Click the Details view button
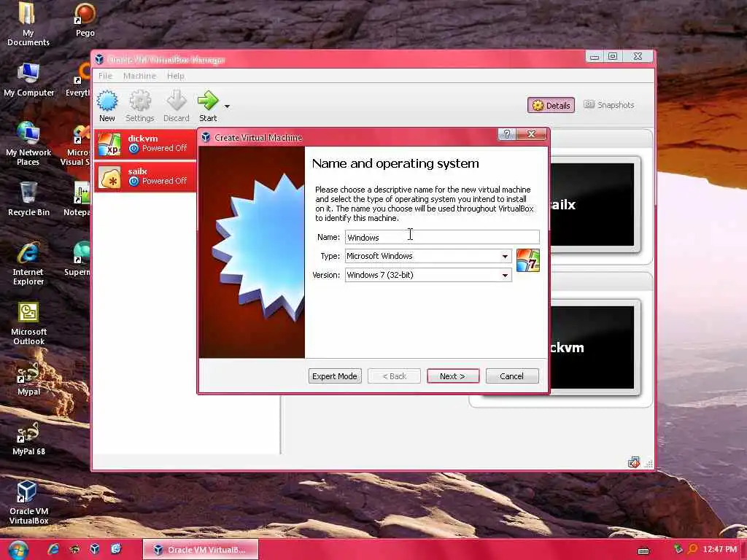The height and width of the screenshot is (560, 747). click(551, 105)
